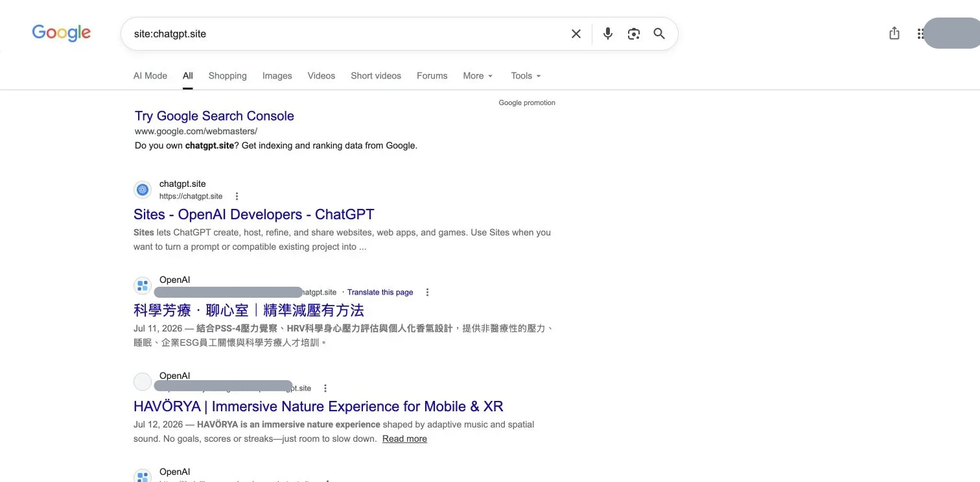
Task: Submit search with magnifying glass icon
Action: tap(659, 34)
